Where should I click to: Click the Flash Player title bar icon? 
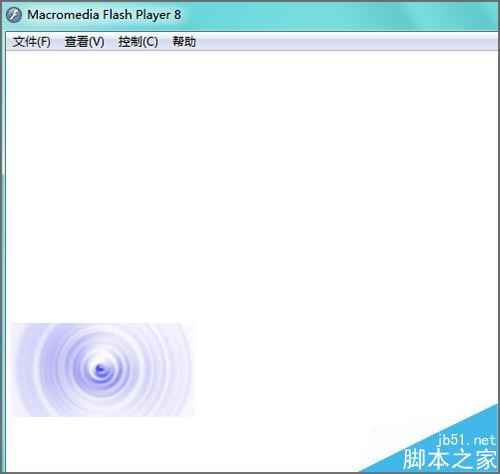tap(14, 15)
